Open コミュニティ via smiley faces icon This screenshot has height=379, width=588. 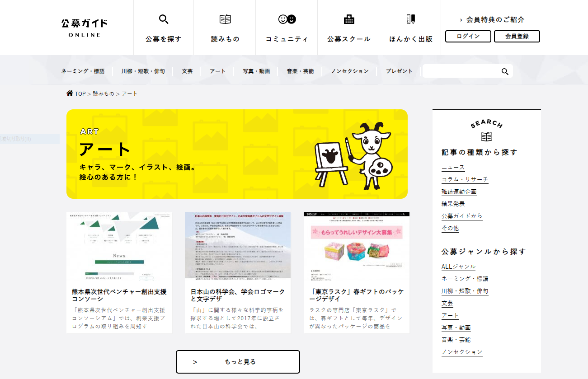pyautogui.click(x=287, y=19)
